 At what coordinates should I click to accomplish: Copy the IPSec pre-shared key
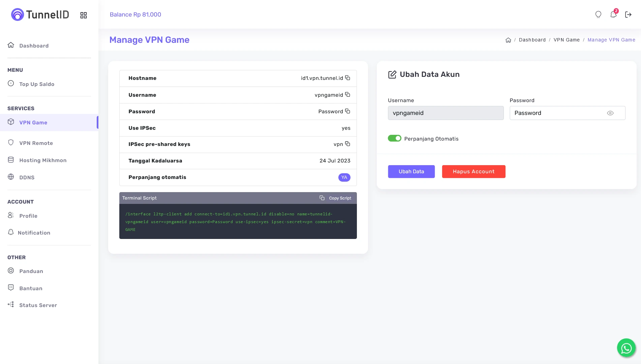point(348,144)
